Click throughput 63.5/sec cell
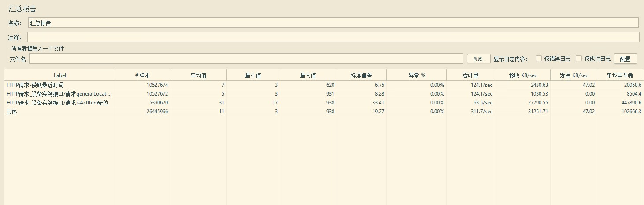 (x=482, y=102)
